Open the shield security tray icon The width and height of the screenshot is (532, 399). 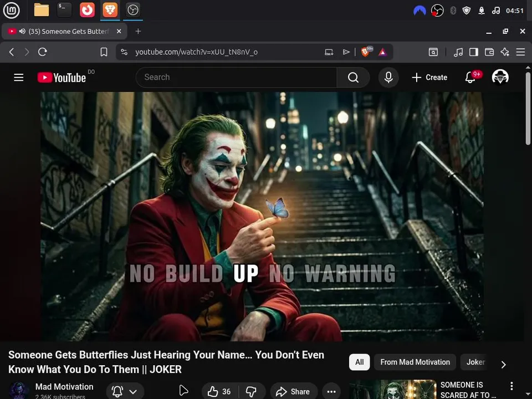(x=467, y=11)
